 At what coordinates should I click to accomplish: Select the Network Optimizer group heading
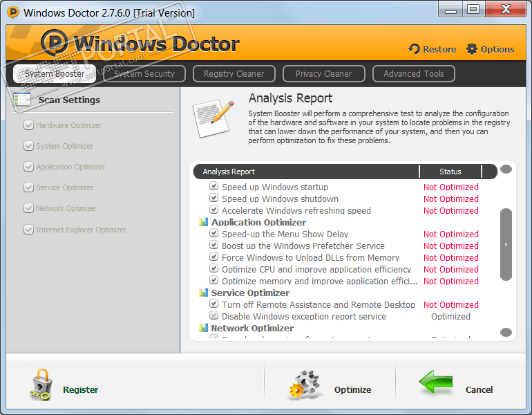click(x=252, y=328)
